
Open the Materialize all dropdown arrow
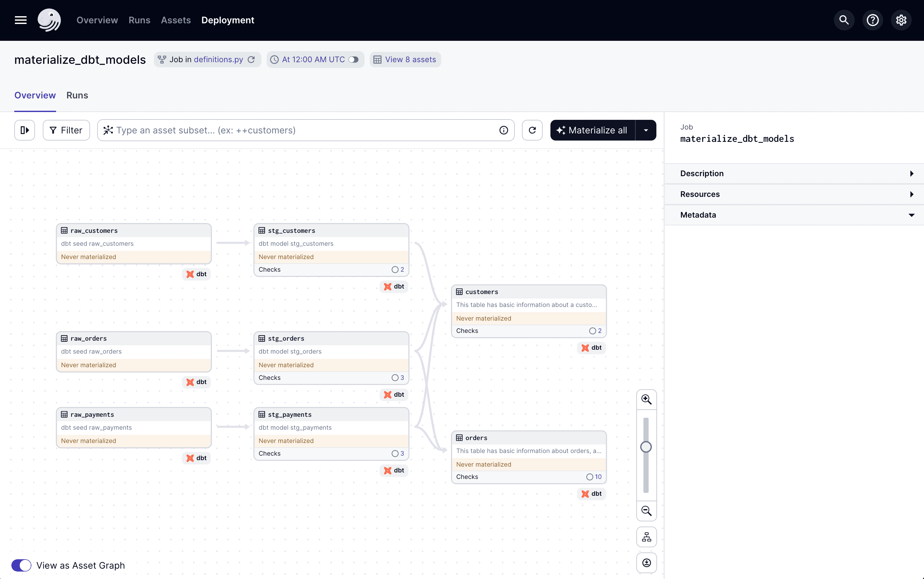pyautogui.click(x=646, y=130)
